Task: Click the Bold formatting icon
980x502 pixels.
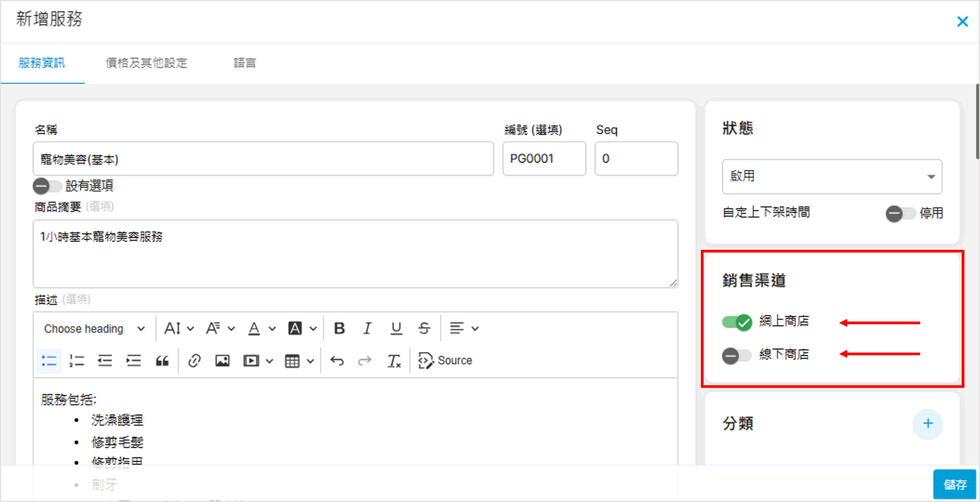Action: pyautogui.click(x=339, y=328)
